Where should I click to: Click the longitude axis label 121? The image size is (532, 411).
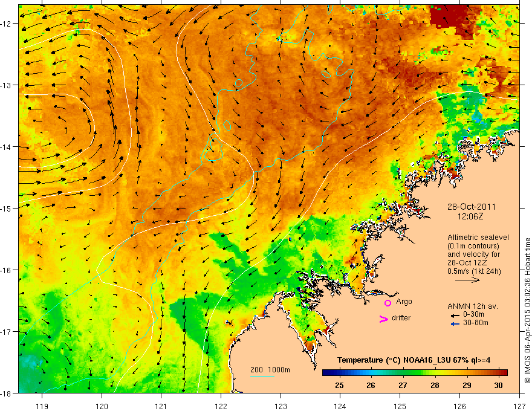click(x=161, y=406)
